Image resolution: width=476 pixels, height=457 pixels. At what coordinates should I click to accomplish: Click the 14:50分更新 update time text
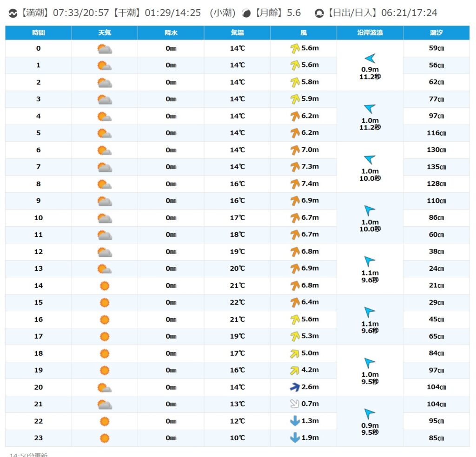point(29,454)
